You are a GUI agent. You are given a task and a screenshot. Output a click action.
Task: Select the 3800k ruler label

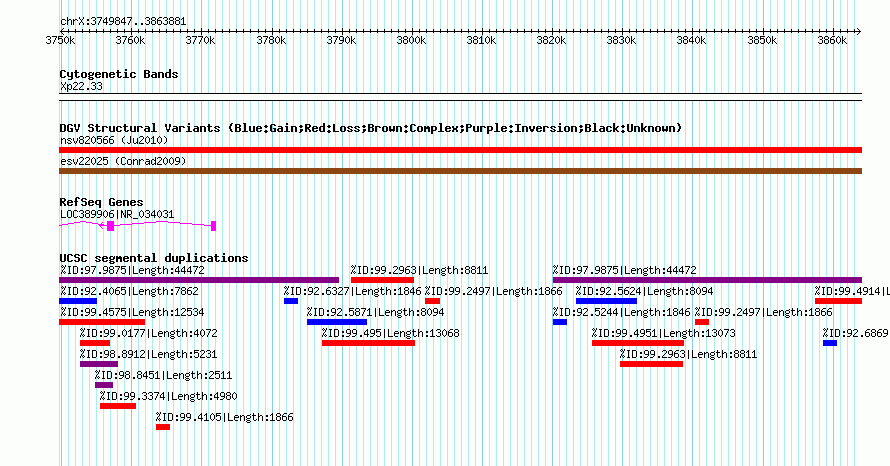411,41
